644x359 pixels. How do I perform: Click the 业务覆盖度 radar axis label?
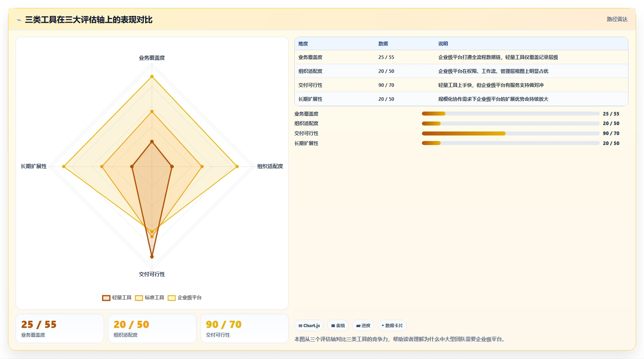pyautogui.click(x=152, y=58)
